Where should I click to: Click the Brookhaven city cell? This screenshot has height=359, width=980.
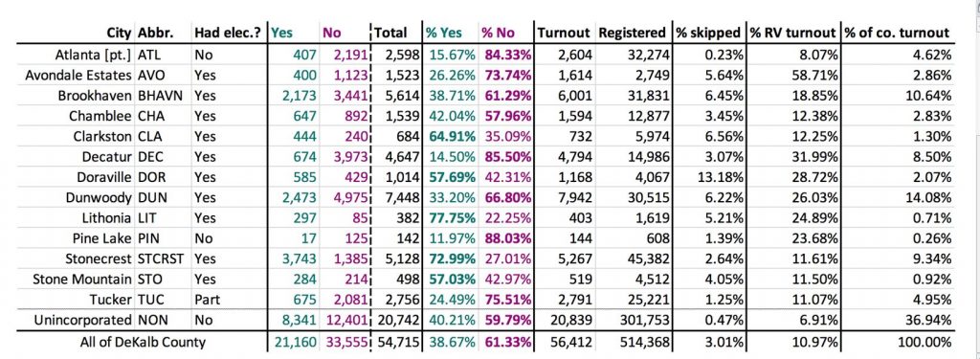tap(95, 97)
